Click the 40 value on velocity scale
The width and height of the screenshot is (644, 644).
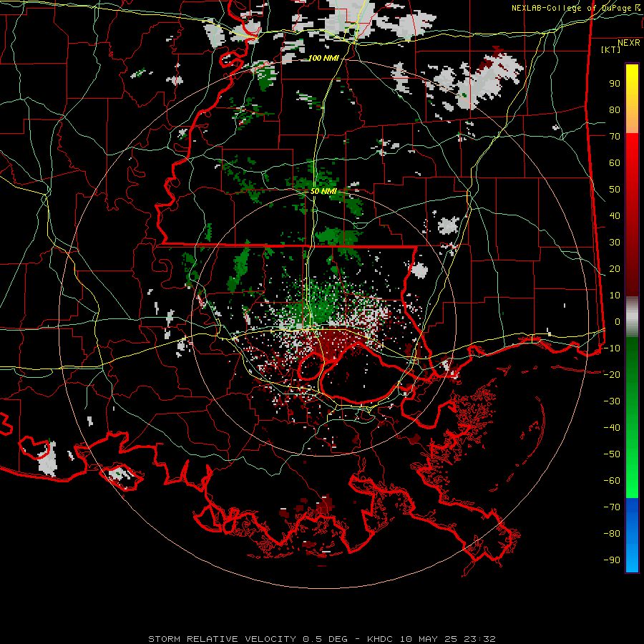coord(615,216)
